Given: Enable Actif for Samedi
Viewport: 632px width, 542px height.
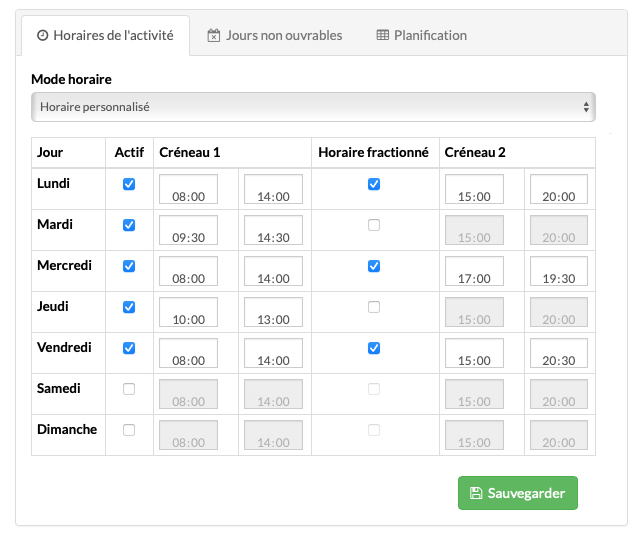Looking at the screenshot, I should click(x=129, y=389).
